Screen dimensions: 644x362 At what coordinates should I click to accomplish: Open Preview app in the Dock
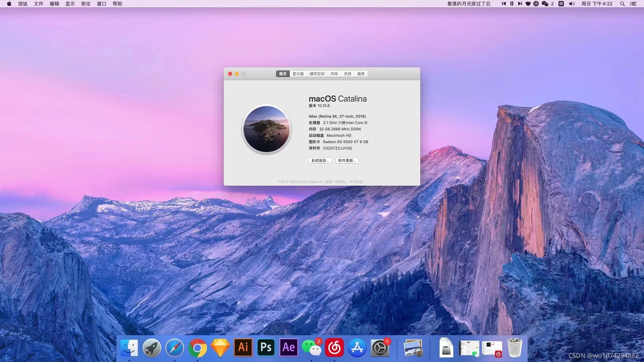pyautogui.click(x=413, y=348)
